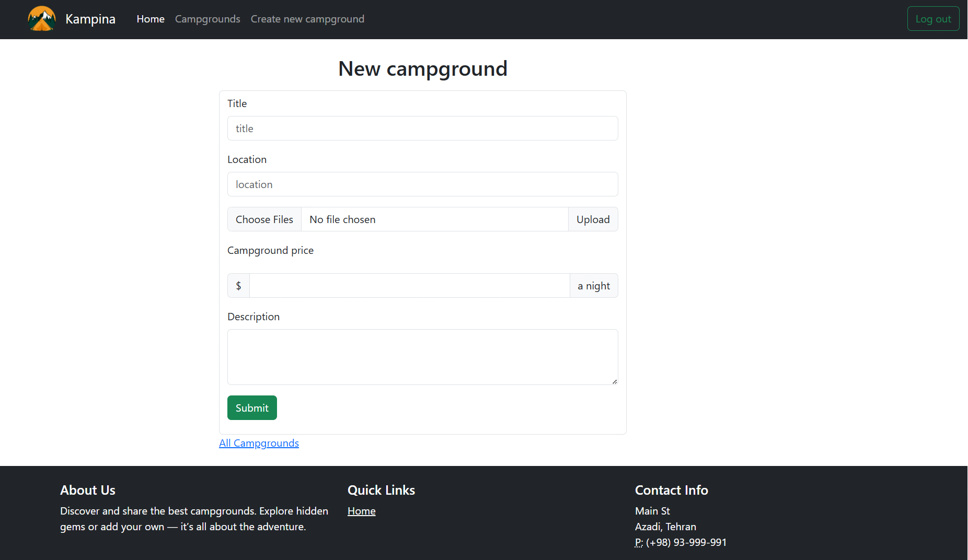Click the footer Home quick link

(x=362, y=511)
